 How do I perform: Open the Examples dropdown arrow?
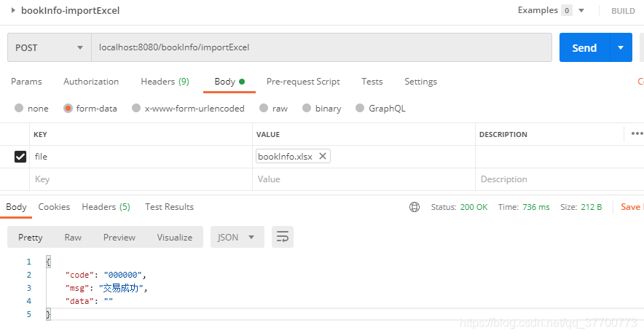581,10
